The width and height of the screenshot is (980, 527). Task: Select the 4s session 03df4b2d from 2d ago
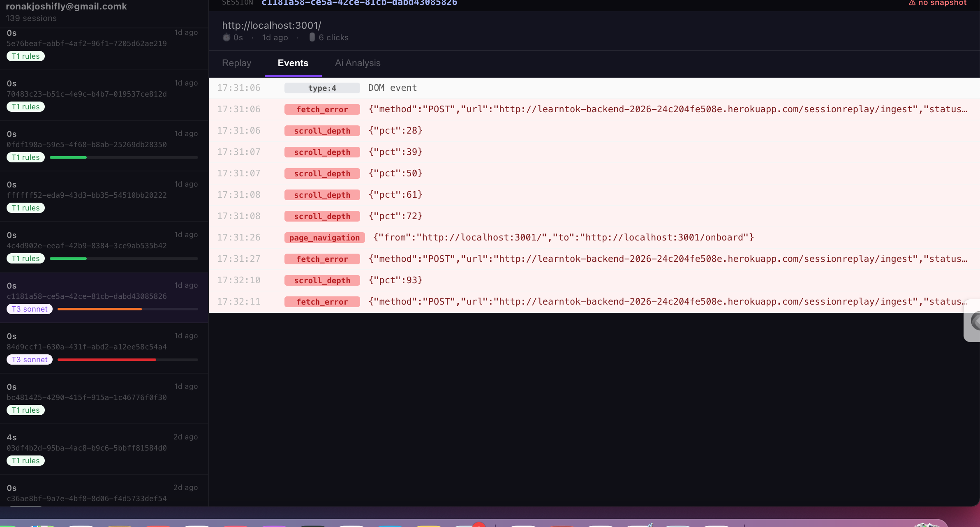click(x=87, y=448)
